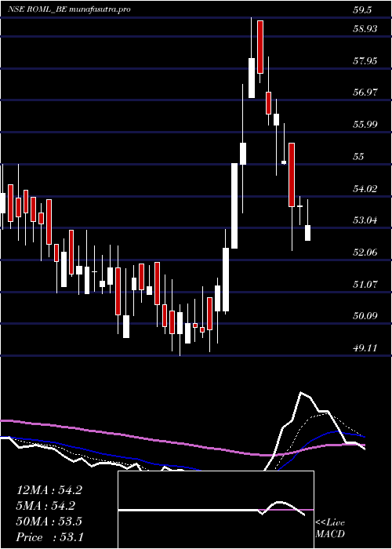This screenshot has height=549, width=392.
Task: Click the 'Price : 53.1' reading
Action: click(x=49, y=536)
